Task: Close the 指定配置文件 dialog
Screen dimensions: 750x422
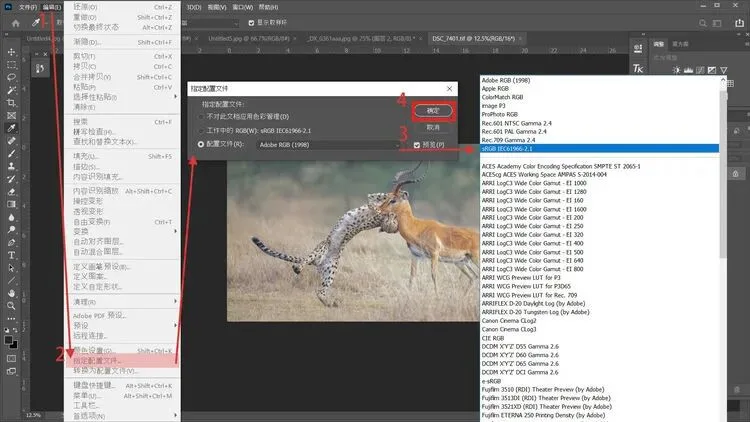Action: [449, 89]
